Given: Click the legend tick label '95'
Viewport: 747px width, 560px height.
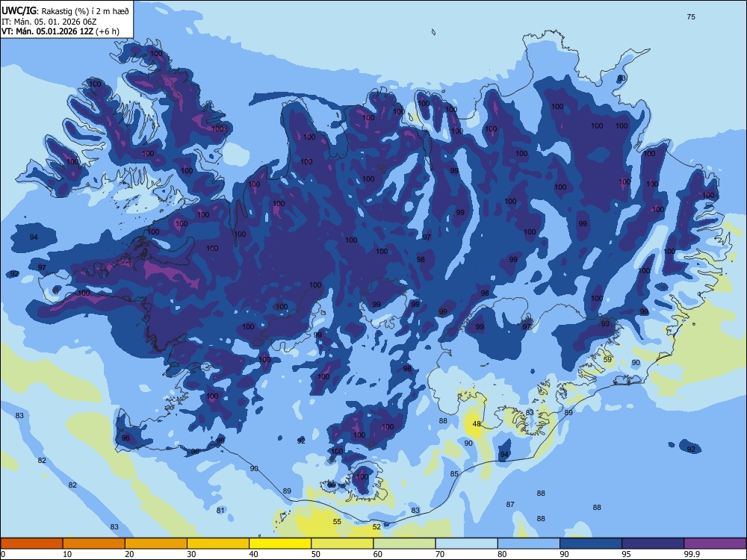Looking at the screenshot, I should click(x=627, y=554).
